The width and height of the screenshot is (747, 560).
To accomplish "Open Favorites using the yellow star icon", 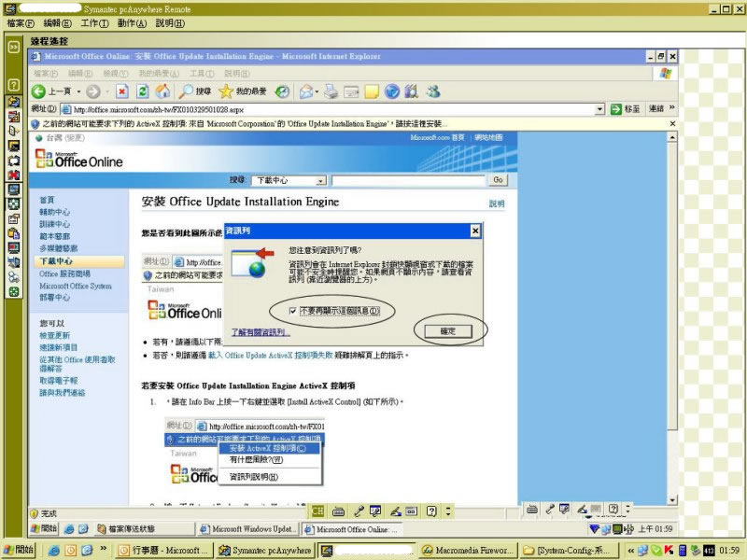I will pyautogui.click(x=226, y=91).
